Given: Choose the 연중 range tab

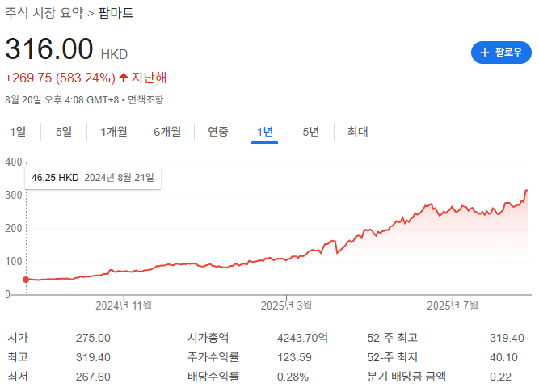Looking at the screenshot, I should pos(218,132).
